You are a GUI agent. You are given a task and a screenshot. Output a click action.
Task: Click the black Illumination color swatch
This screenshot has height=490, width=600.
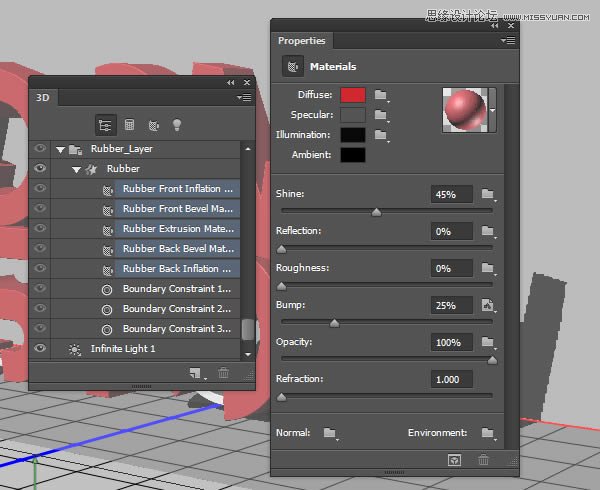point(353,135)
